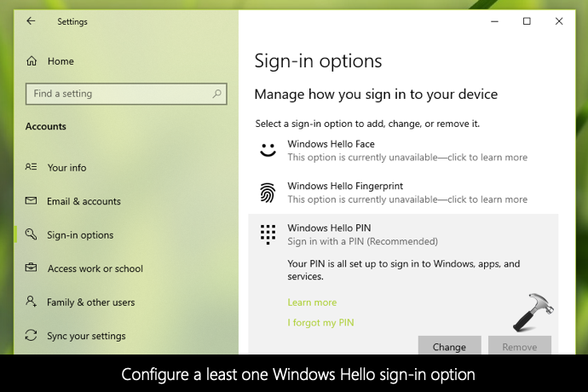The image size is (588, 392).
Task: Open the Home icon in sidebar
Action: (x=32, y=61)
